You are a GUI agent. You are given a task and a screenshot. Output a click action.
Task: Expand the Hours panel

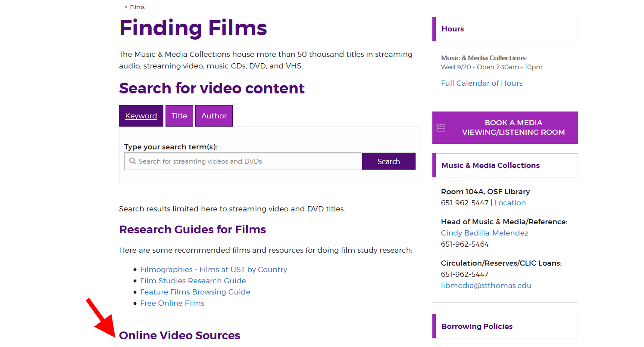(453, 29)
